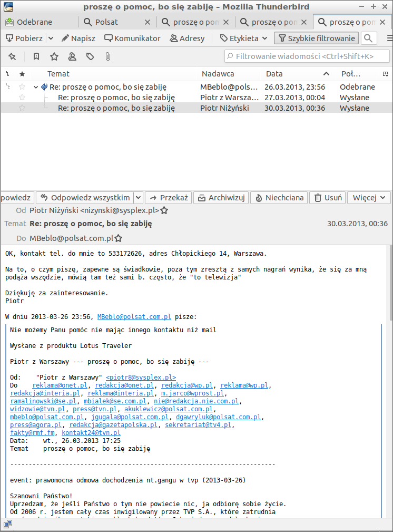Viewport: 393px width, 532px height.
Task: Sort messages by Temat column
Action: tap(58, 74)
